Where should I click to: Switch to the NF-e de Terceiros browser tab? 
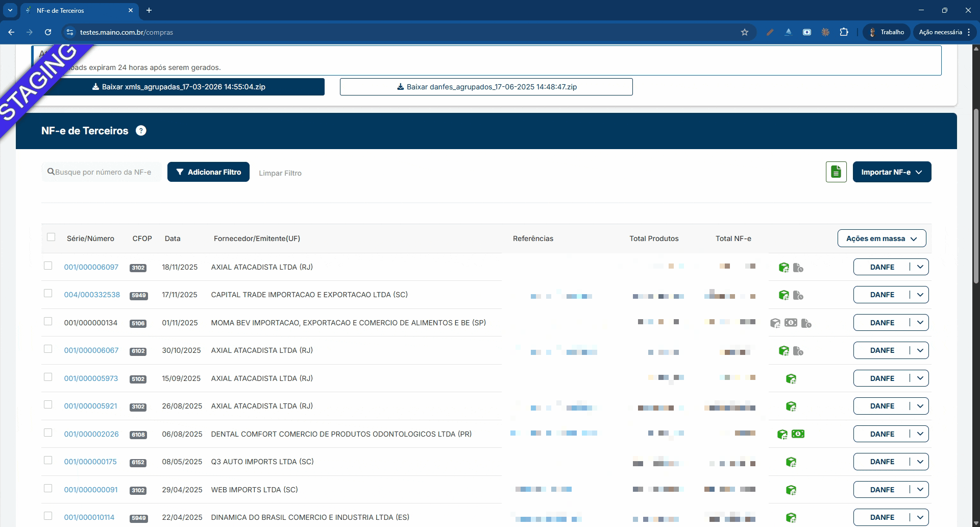tap(77, 10)
